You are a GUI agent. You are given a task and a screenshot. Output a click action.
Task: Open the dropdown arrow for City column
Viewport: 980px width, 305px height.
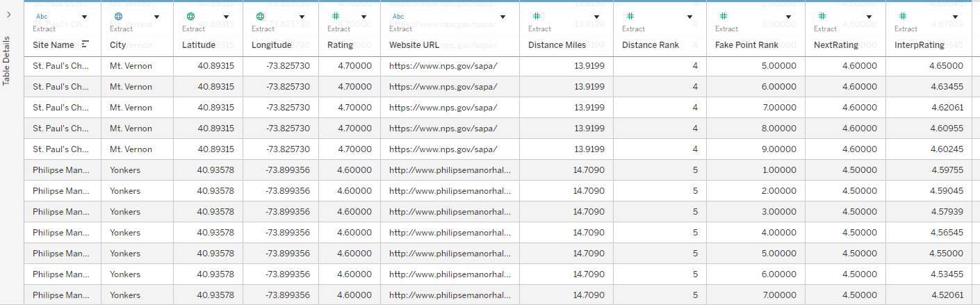(x=156, y=17)
